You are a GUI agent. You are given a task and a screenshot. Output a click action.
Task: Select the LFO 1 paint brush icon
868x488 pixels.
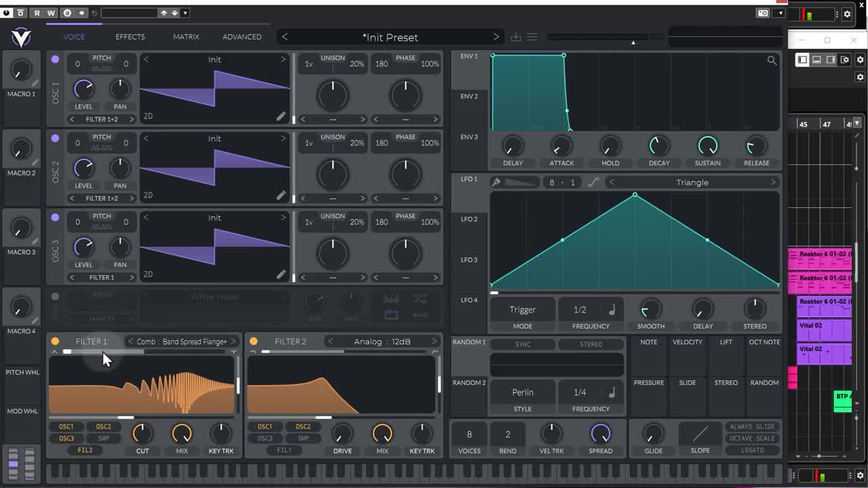click(496, 182)
